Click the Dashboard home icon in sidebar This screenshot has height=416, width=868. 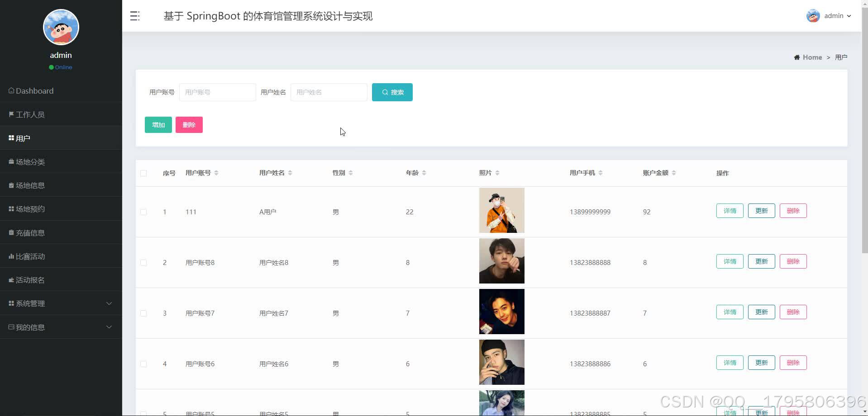pos(11,90)
